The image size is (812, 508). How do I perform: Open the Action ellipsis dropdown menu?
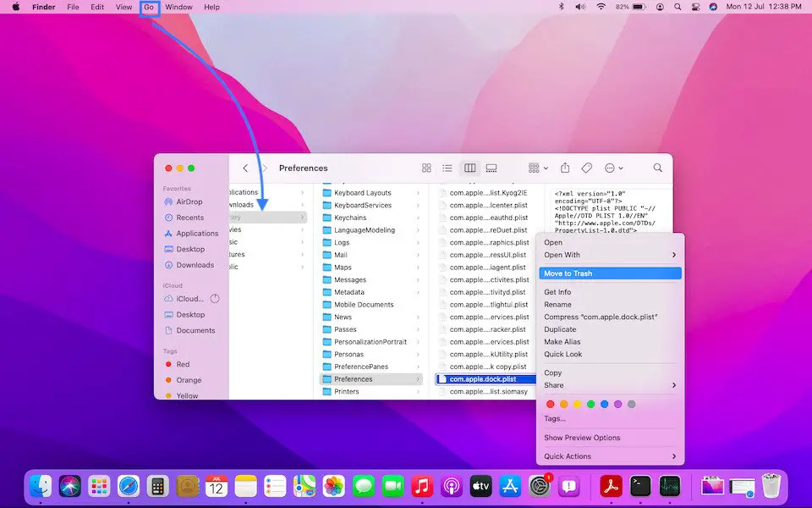[614, 168]
